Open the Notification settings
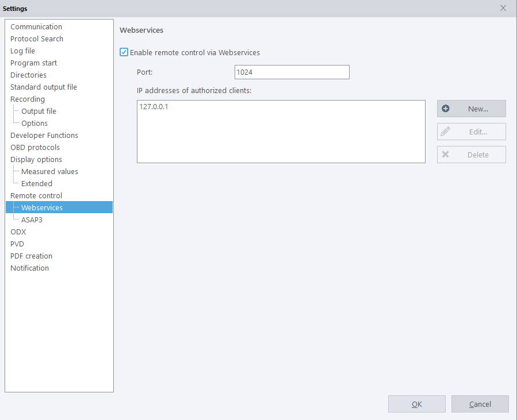 click(x=30, y=268)
